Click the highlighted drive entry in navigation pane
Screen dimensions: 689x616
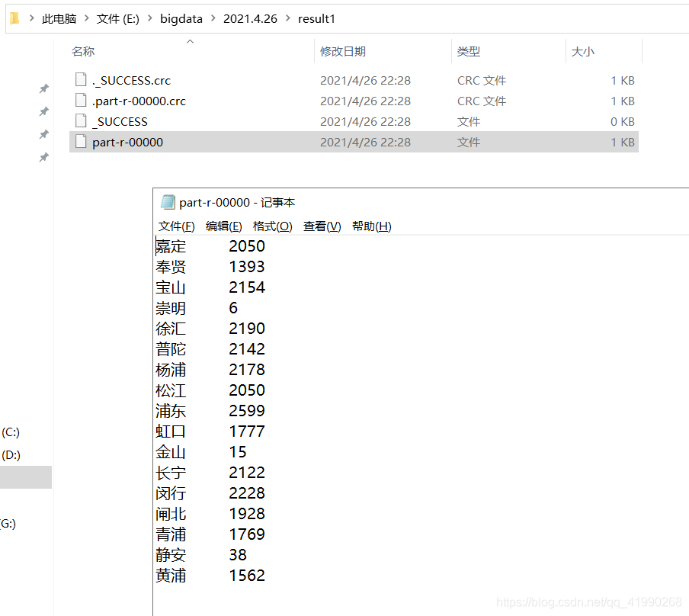tap(26, 477)
